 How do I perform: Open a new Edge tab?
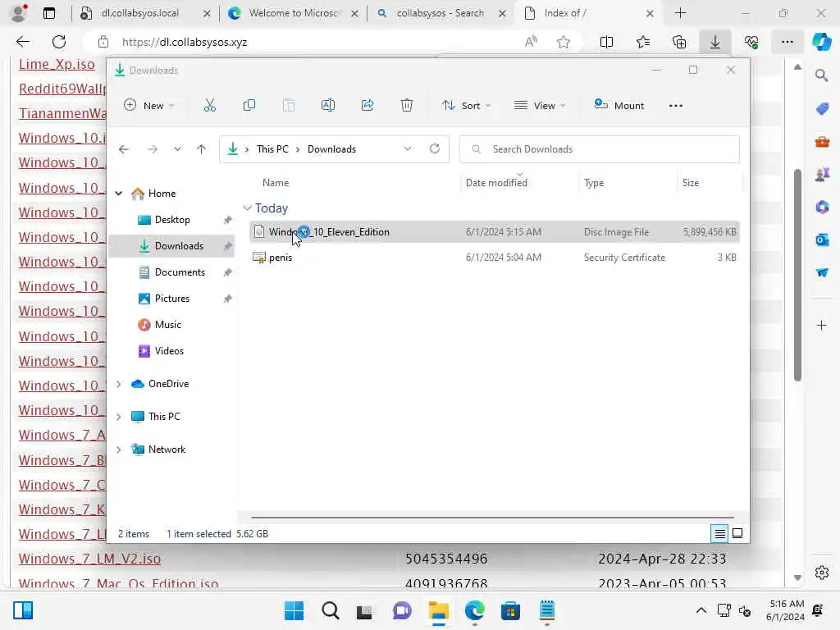pyautogui.click(x=680, y=13)
